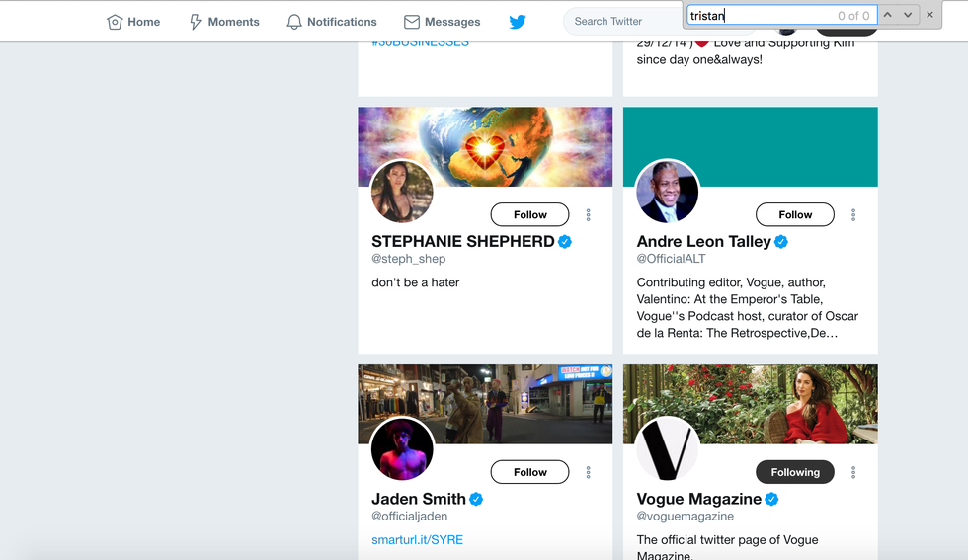Viewport: 968px width, 560px height.
Task: Click the Messages envelope icon
Action: 412,23
